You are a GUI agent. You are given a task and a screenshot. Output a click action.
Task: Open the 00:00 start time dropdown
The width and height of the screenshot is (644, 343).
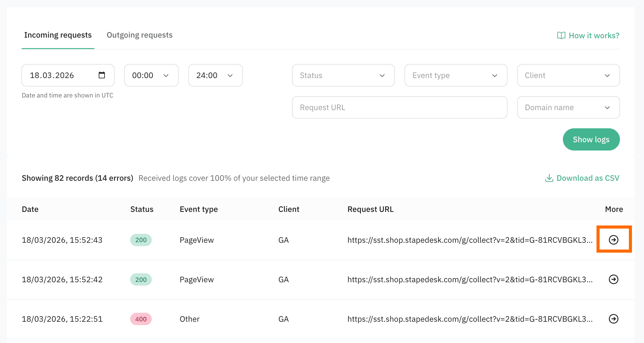(x=151, y=75)
